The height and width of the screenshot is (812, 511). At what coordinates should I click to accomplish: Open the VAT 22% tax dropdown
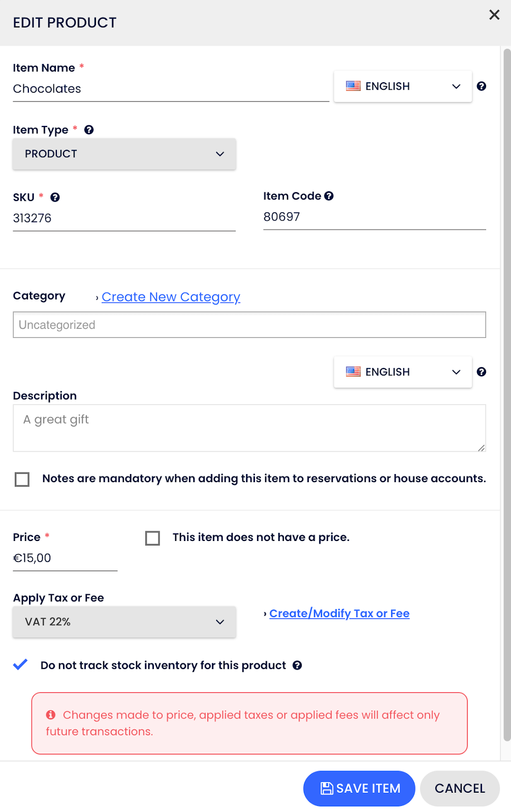[x=124, y=622]
